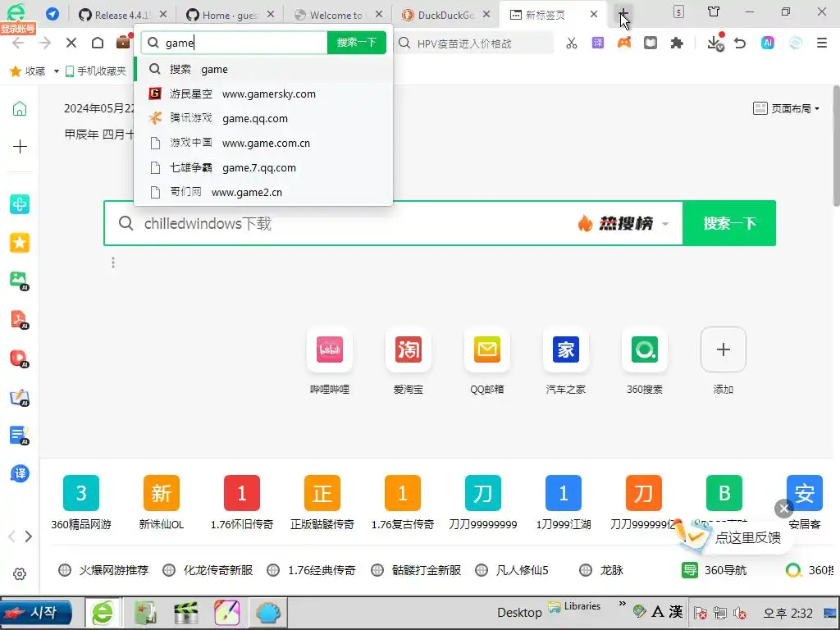
Task: Expand sidebar with right chevron arrow
Action: click(29, 536)
